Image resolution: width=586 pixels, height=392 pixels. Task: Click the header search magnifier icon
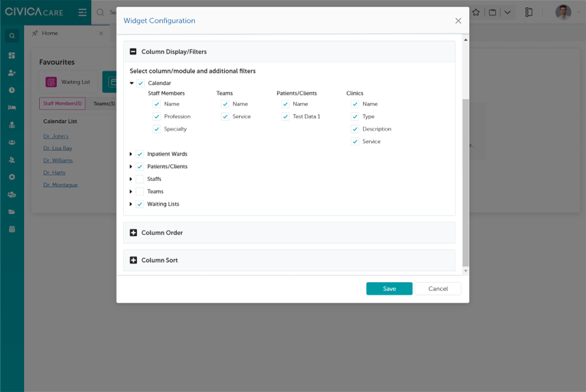point(100,12)
